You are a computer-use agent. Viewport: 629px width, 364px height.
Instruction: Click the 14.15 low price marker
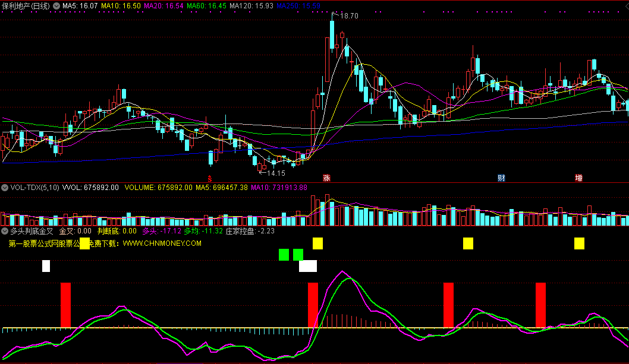coord(276,173)
